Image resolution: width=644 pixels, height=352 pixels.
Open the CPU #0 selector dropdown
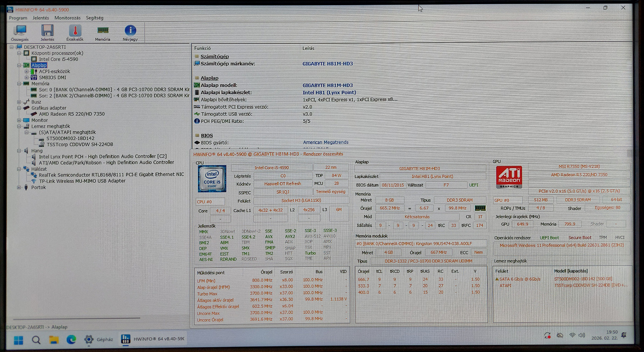click(x=210, y=201)
